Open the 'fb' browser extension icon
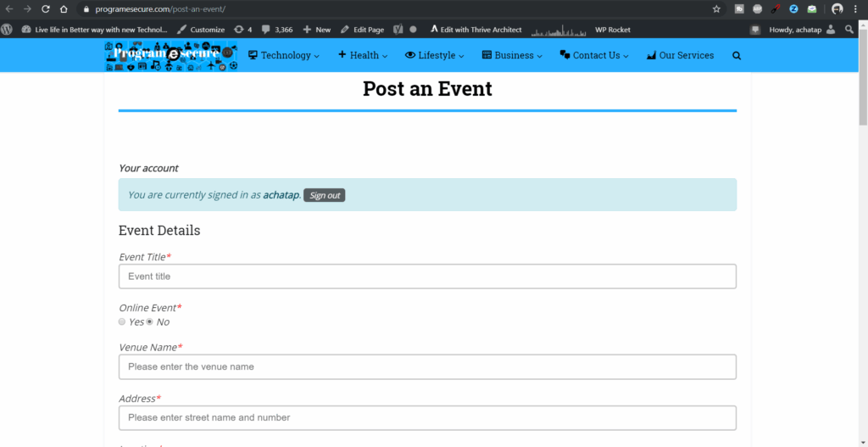This screenshot has width=868, height=447. [x=739, y=8]
